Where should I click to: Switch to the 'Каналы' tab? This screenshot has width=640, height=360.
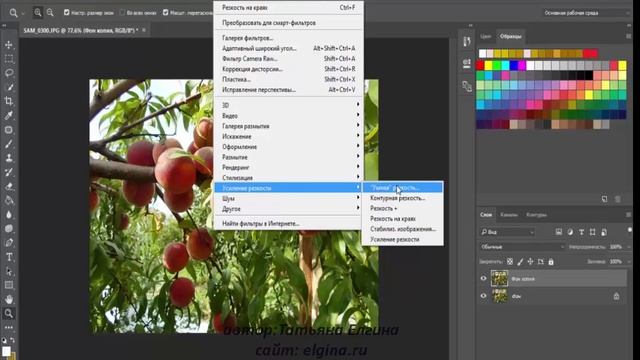pos(509,215)
